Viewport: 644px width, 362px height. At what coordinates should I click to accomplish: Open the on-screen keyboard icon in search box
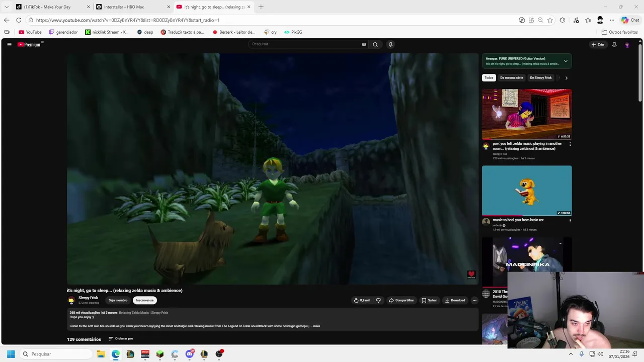tap(364, 44)
